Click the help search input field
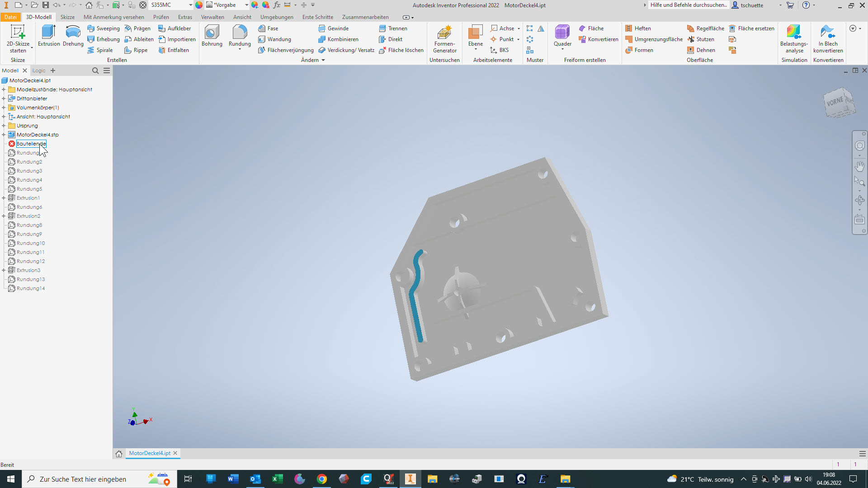 point(688,5)
